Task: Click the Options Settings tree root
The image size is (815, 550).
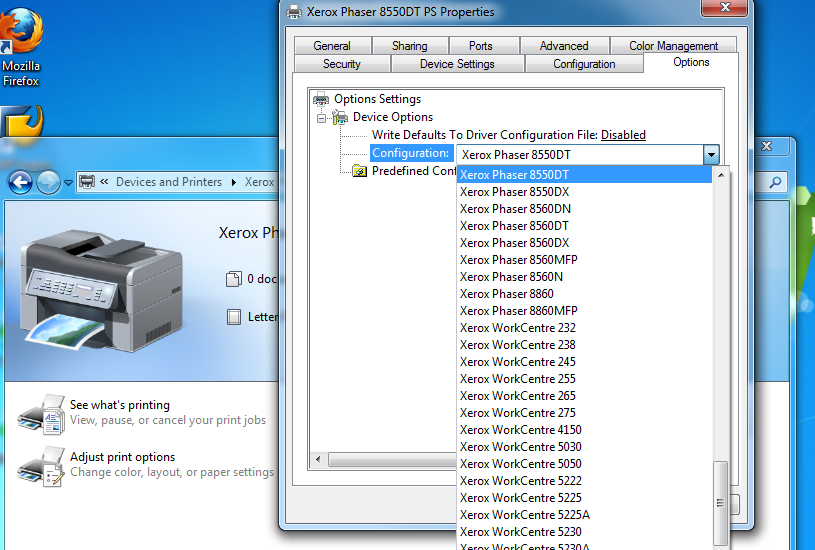Action: point(377,99)
